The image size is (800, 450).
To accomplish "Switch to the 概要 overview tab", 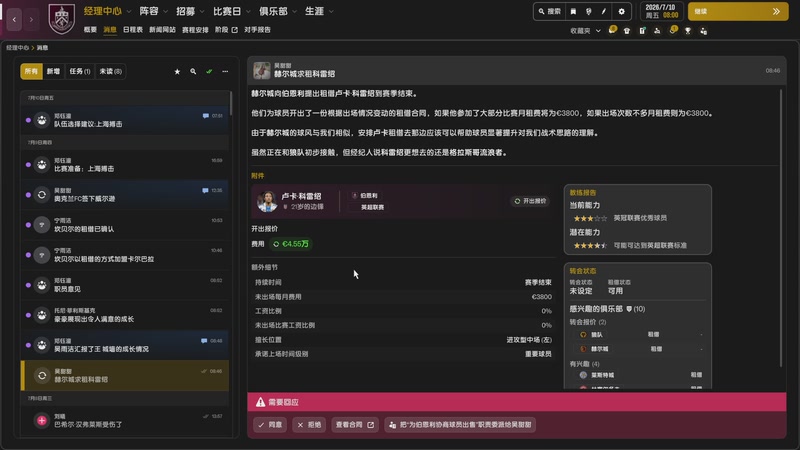I will point(90,30).
